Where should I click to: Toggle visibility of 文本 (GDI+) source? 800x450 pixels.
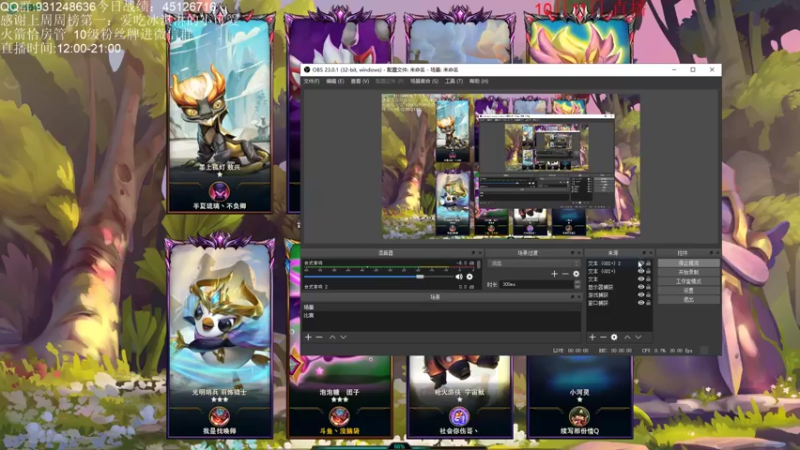(641, 271)
